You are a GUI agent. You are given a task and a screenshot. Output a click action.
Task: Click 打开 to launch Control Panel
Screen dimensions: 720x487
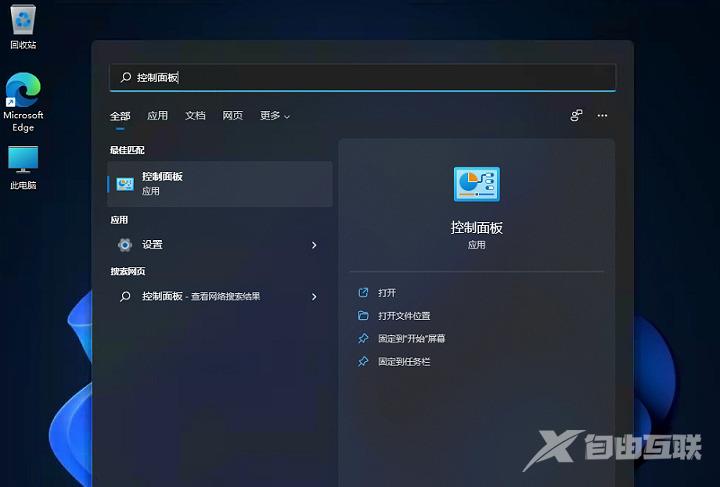(387, 293)
